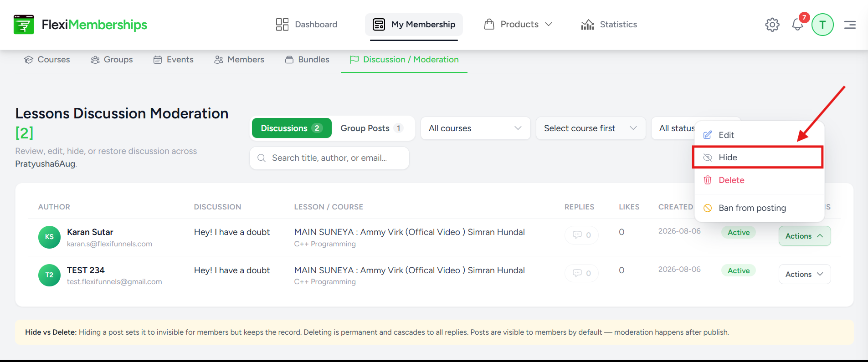Choose Edit from the actions menu

[759, 135]
